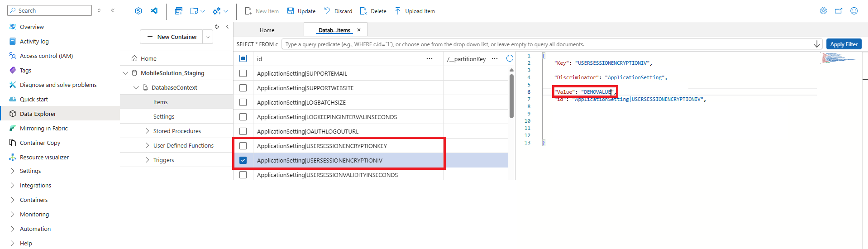Click the Open Query toolbar icon
This screenshot has width=868, height=249.
pos(179,11)
